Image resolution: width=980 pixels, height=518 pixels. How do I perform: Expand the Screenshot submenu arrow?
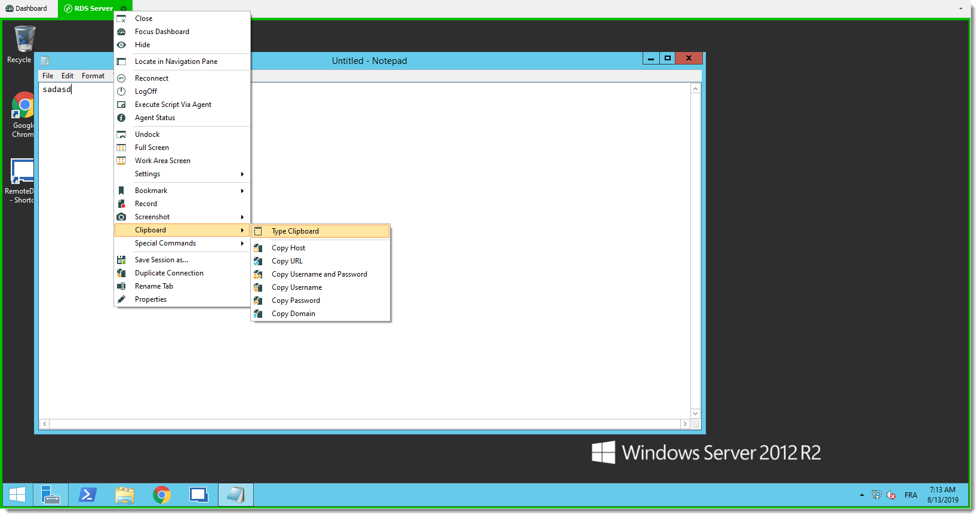point(242,217)
